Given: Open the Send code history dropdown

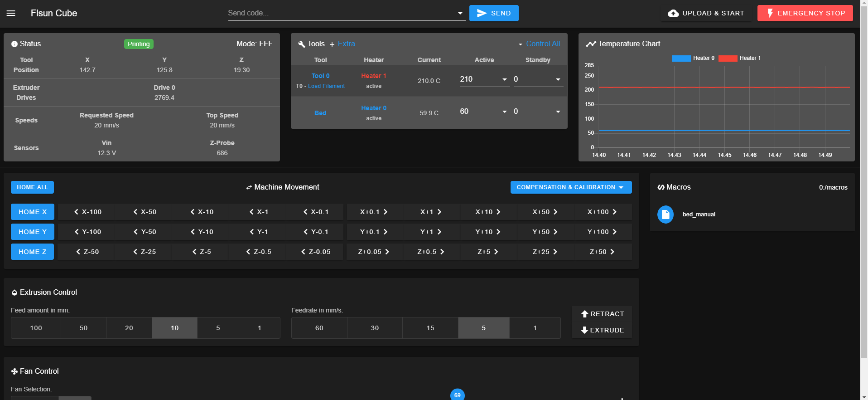Looking at the screenshot, I should point(460,14).
